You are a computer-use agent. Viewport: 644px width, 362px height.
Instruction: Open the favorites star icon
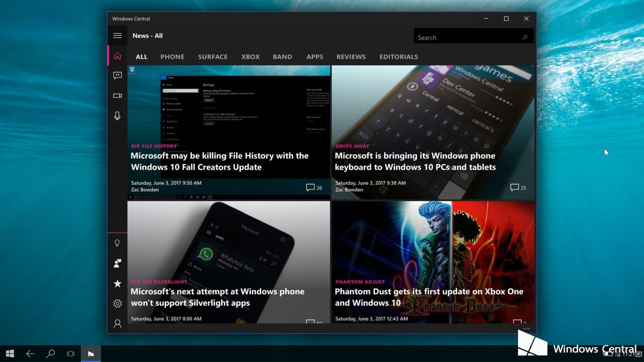(x=117, y=284)
